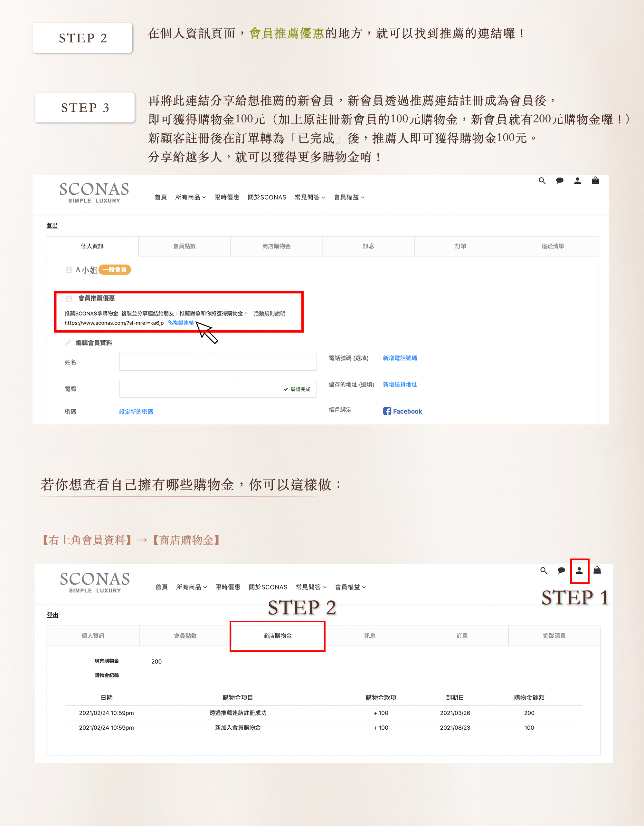Click 新增電話號碼 link
Image resolution: width=644 pixels, height=826 pixels.
click(400, 358)
